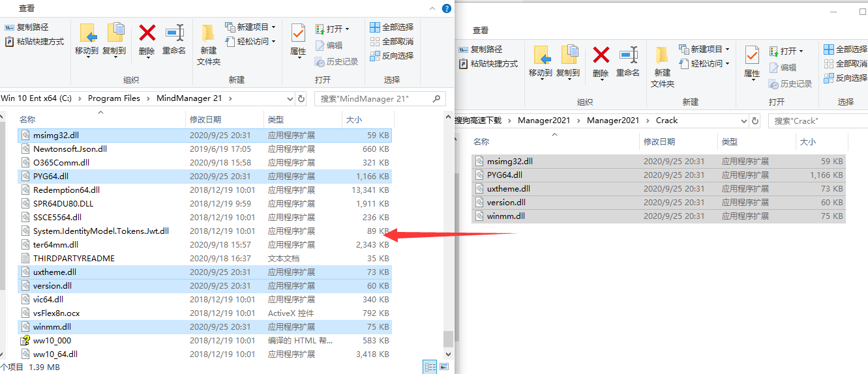This screenshot has height=374, width=868.
Task: Click the vertical scrollbar thumb in MindManager window
Action: 447,339
